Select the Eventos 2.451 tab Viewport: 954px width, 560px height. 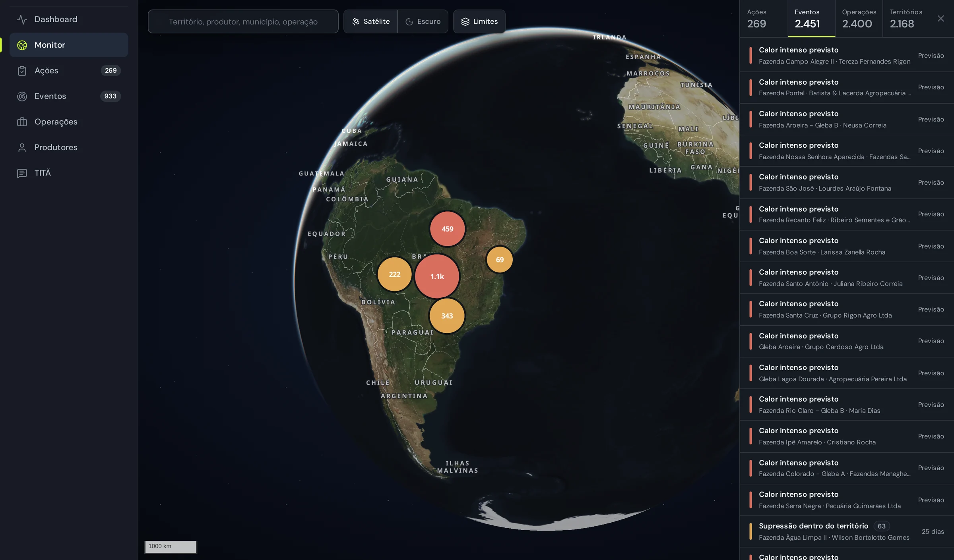coord(812,19)
